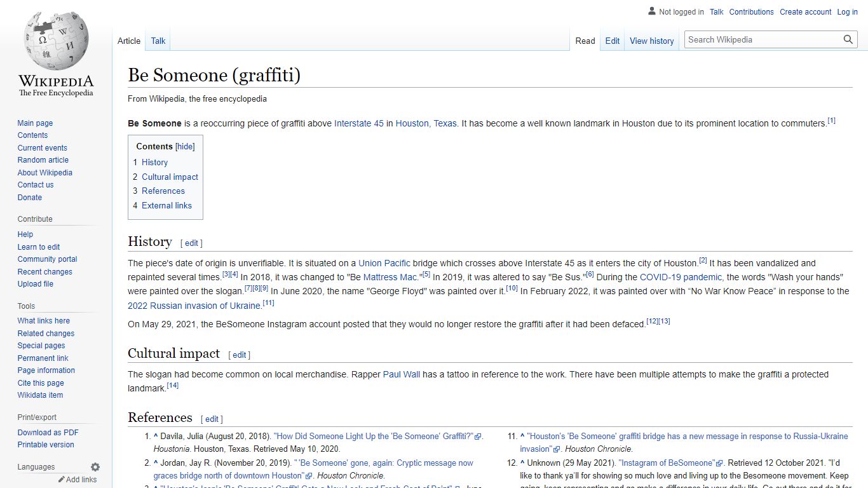
Task: Edit the Cultural impact section
Action: pyautogui.click(x=239, y=355)
